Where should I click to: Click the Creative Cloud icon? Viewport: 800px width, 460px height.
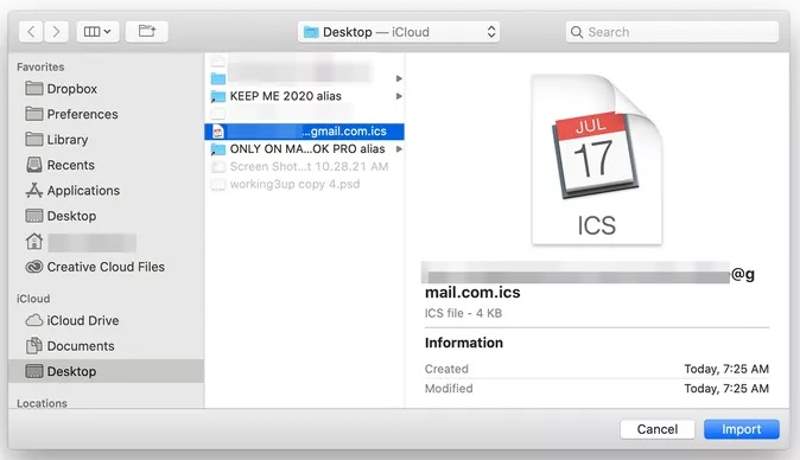[34, 267]
